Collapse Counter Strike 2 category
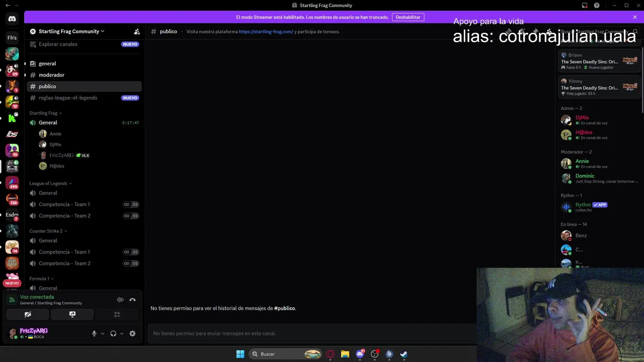The width and height of the screenshot is (644, 362). click(x=48, y=231)
